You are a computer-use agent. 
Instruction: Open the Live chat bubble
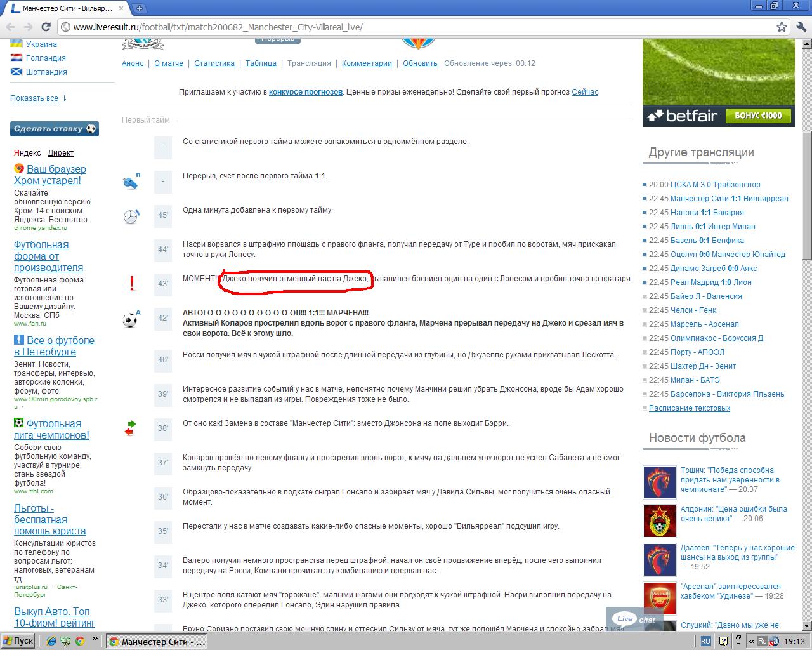pyautogui.click(x=634, y=619)
